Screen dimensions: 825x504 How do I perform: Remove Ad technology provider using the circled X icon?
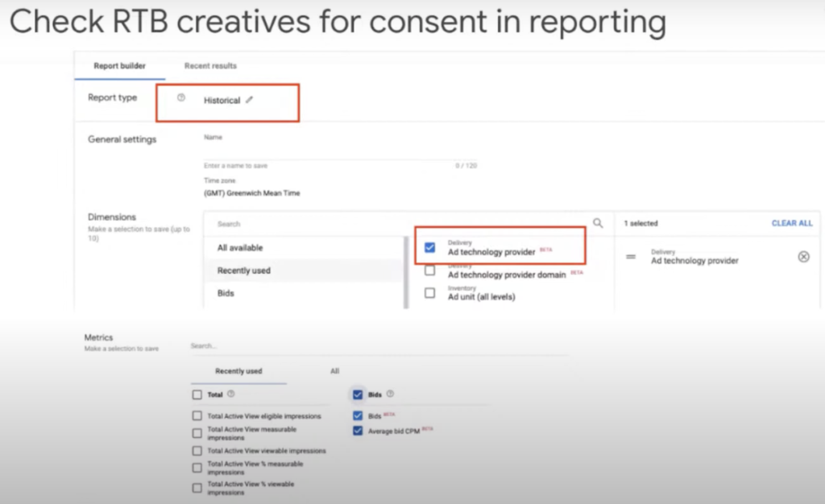coord(803,257)
